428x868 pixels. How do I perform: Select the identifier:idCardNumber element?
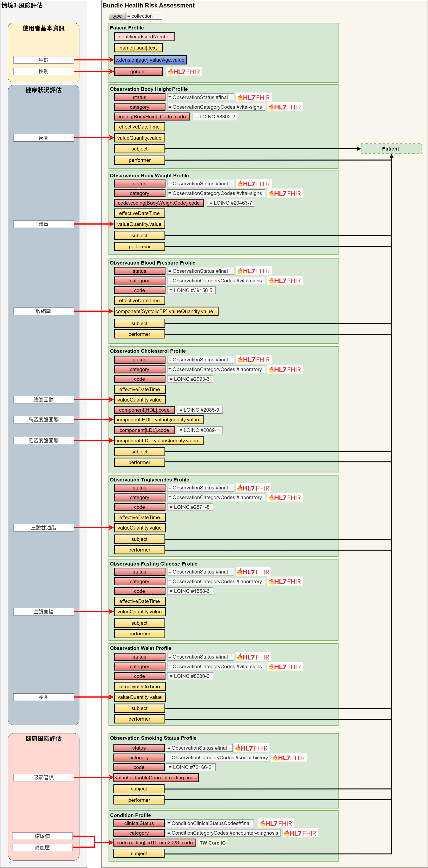(144, 37)
